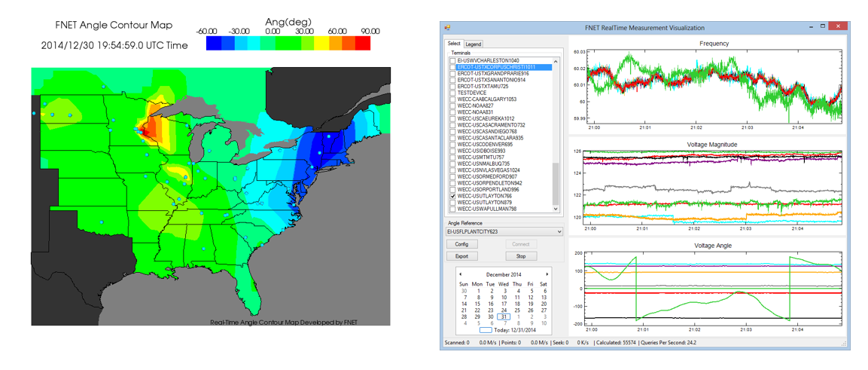Click the December 2014 calendar header
This screenshot has height=370, width=868.
pos(504,274)
